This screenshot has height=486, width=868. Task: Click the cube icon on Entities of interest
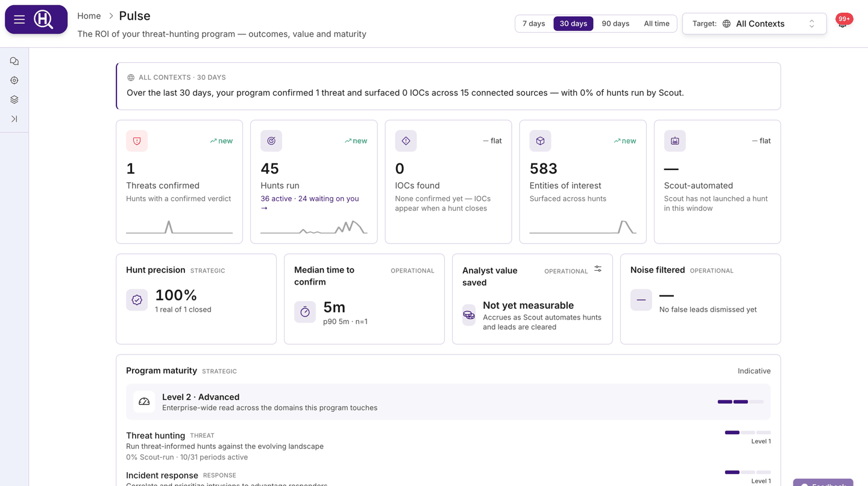tap(540, 140)
